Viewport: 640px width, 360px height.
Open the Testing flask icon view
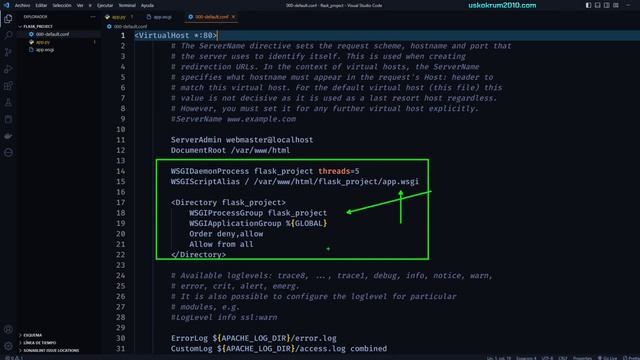click(x=8, y=102)
